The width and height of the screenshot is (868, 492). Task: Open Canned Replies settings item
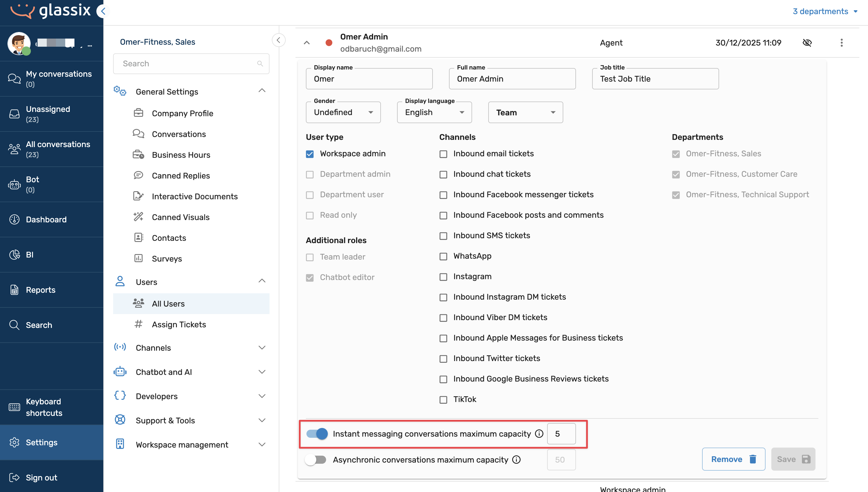tap(181, 176)
